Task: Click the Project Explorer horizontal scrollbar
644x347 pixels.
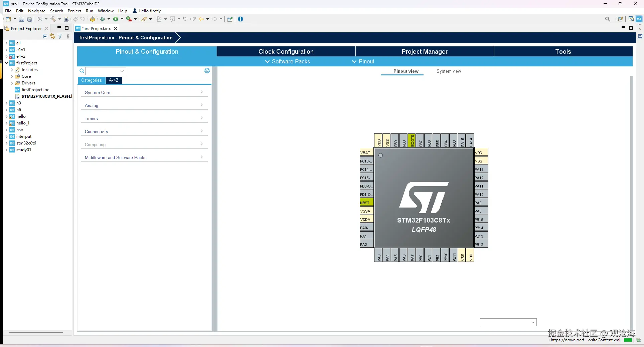Action: (36, 332)
